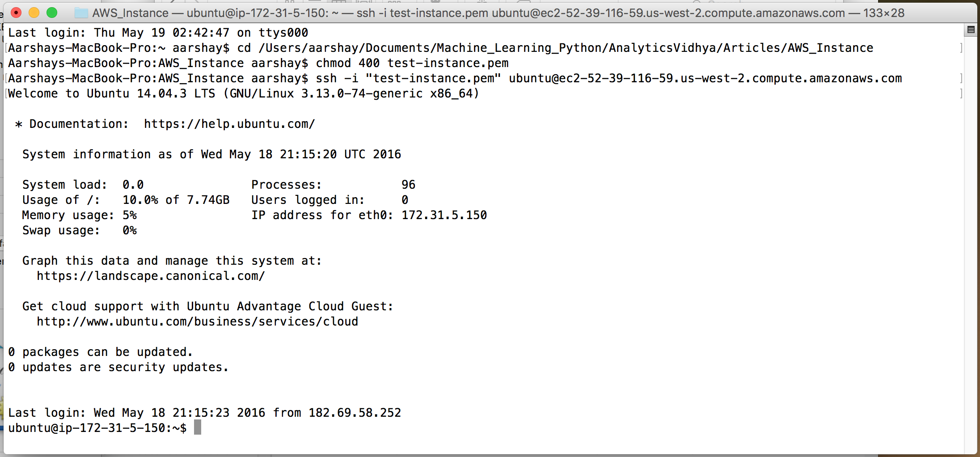Screen dimensions: 980x457
Task: Click test-instance.pem in the chmod 400 command
Action: point(448,63)
